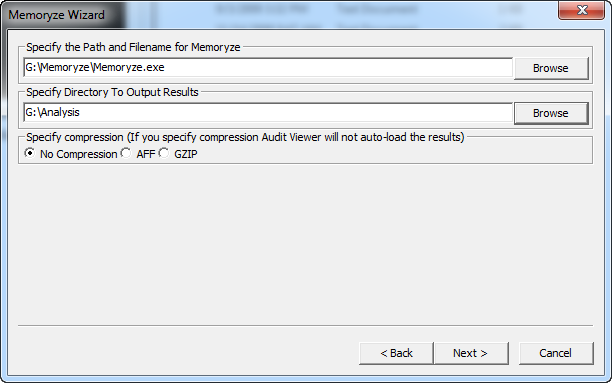Click the 'Specify the Path and Filename' group label
This screenshot has width=612, height=383.
(x=133, y=47)
